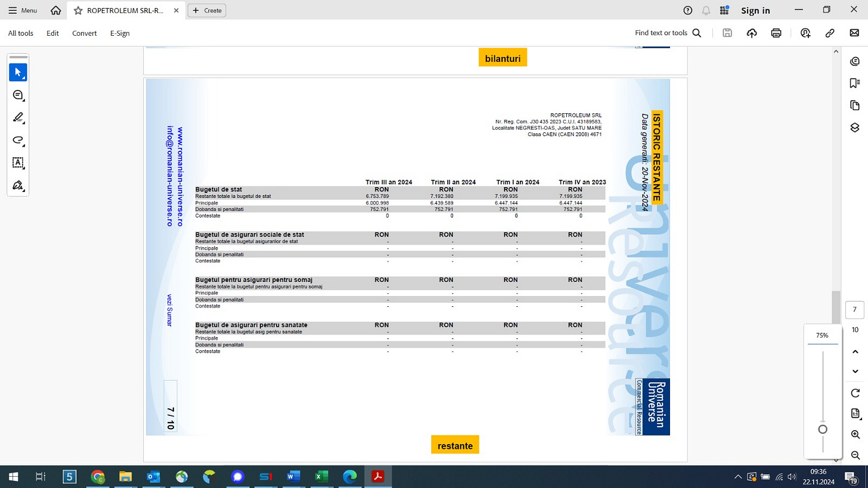
Task: Click the Trim IV an 2023 header
Action: point(582,182)
